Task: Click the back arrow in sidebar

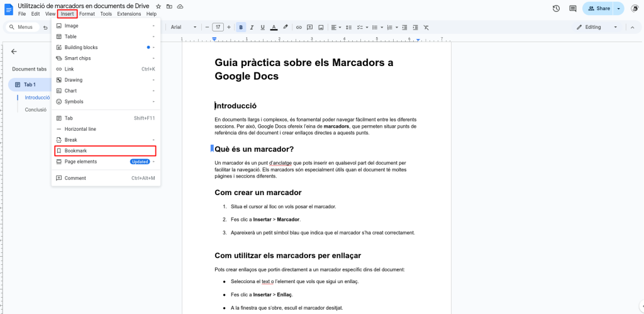Action: (x=14, y=52)
